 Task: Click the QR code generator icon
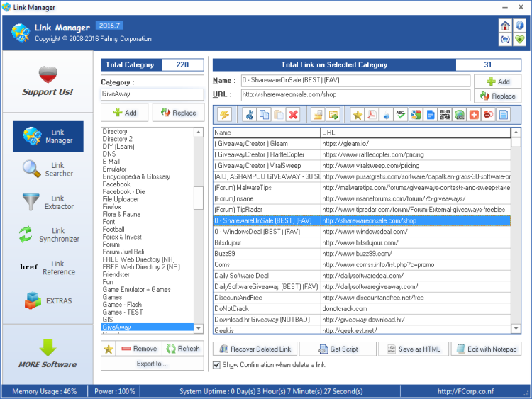click(x=445, y=114)
